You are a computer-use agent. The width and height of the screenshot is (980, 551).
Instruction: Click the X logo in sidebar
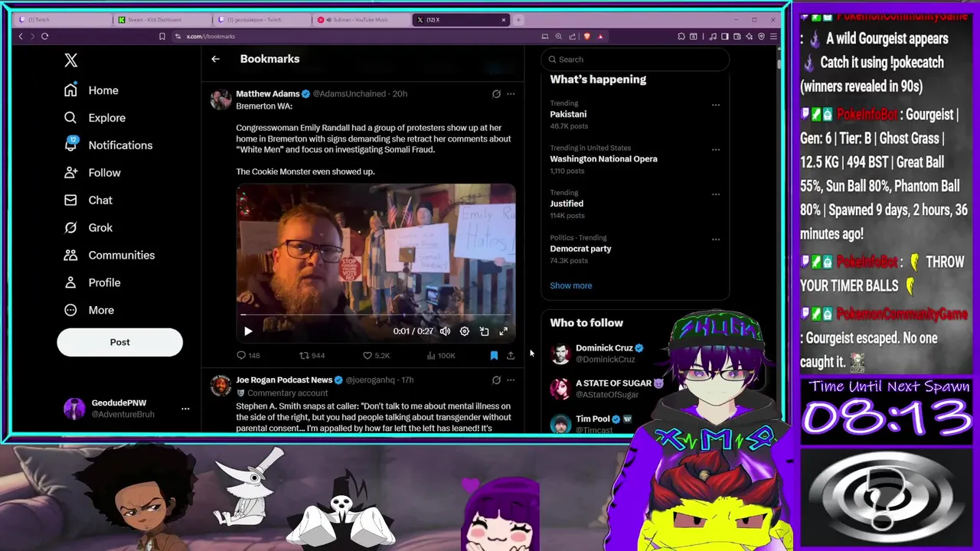coord(71,60)
